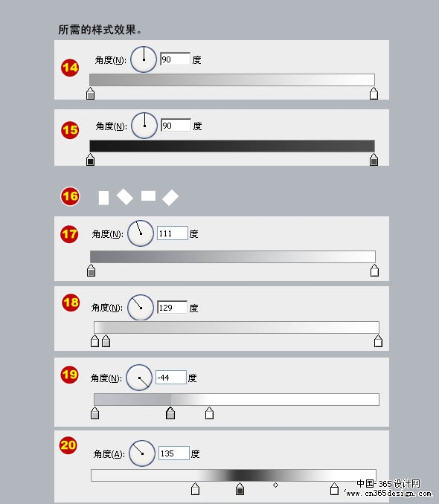Select the middle gray stop in gradient 19
439x504 pixels.
(x=170, y=413)
